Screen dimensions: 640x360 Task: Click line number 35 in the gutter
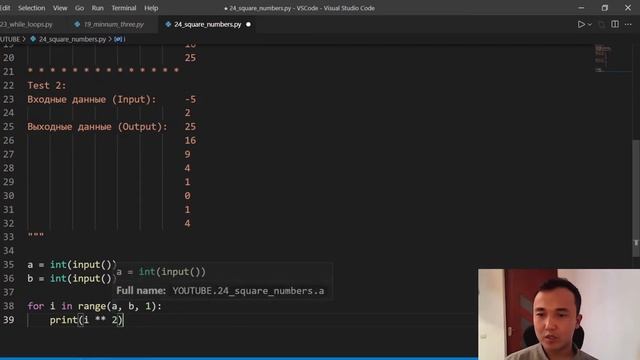click(x=9, y=264)
